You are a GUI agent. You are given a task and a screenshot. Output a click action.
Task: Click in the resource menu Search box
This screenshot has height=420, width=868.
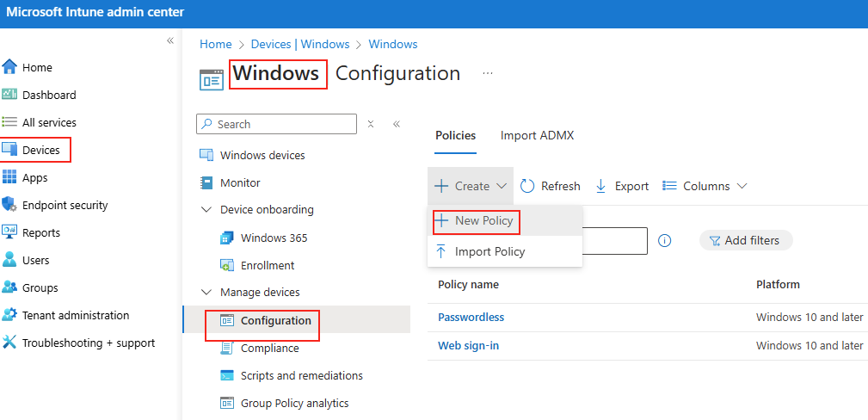point(276,124)
